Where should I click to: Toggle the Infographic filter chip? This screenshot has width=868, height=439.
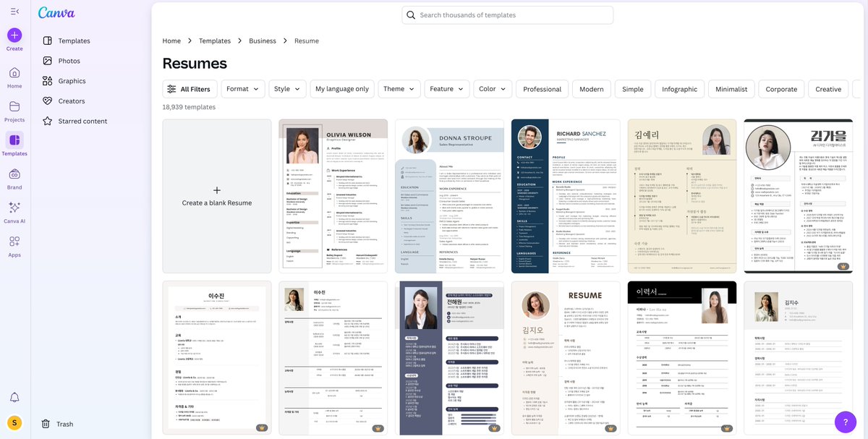tap(680, 89)
